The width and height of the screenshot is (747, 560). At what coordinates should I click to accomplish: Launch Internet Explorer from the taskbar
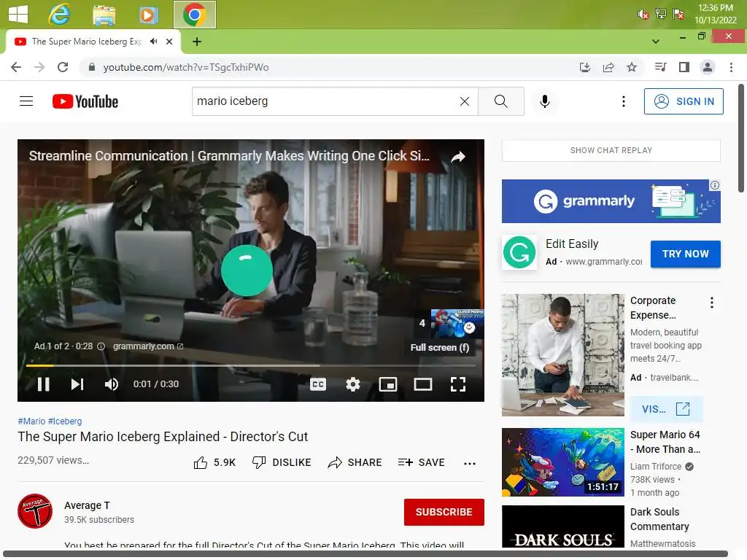(59, 15)
